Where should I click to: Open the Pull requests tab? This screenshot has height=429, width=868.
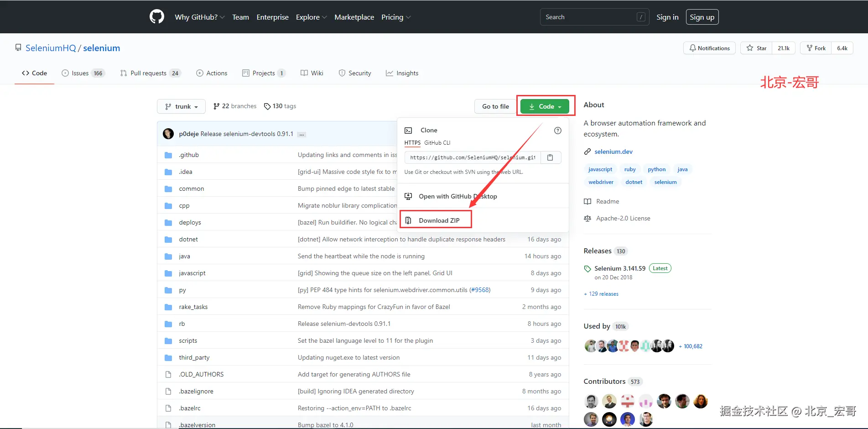pyautogui.click(x=151, y=73)
